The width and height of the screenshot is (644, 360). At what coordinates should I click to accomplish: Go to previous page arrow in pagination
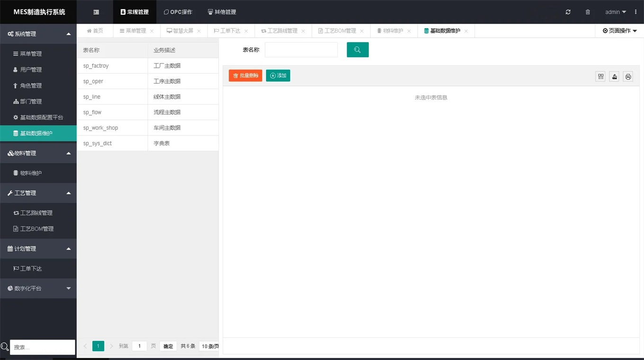pyautogui.click(x=85, y=346)
